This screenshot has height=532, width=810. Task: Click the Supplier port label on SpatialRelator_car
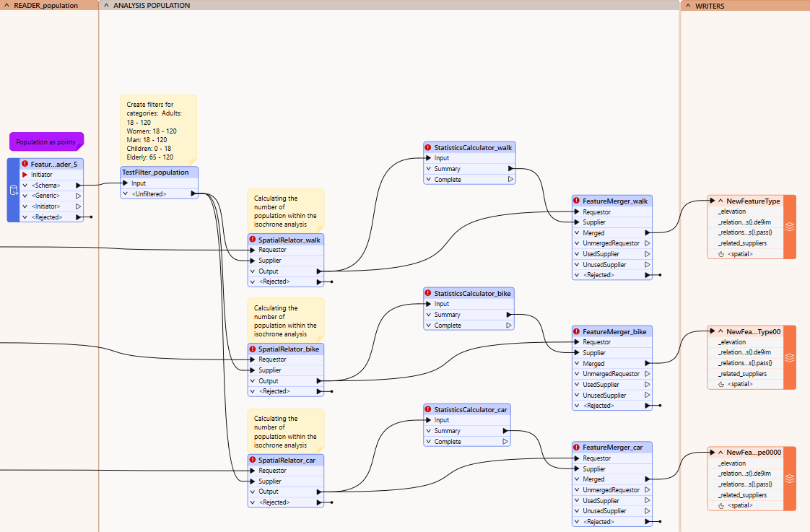(x=270, y=481)
